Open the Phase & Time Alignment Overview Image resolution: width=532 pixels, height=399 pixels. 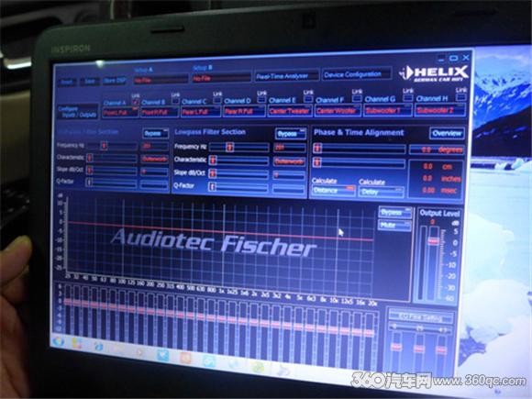[447, 133]
